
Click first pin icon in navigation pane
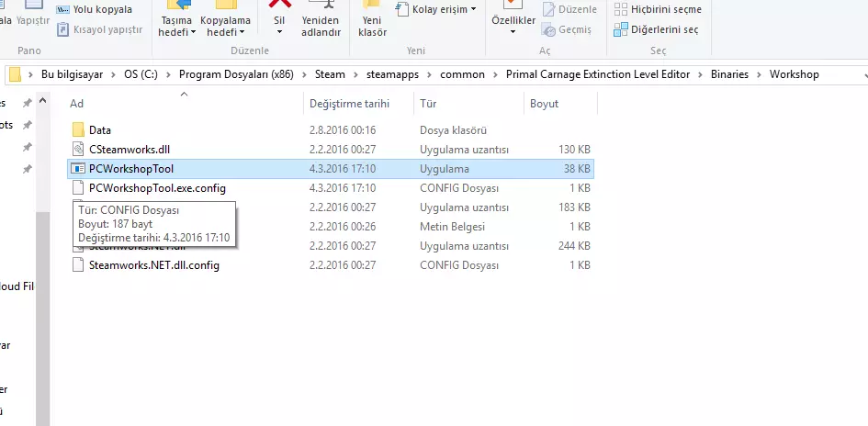tap(27, 104)
